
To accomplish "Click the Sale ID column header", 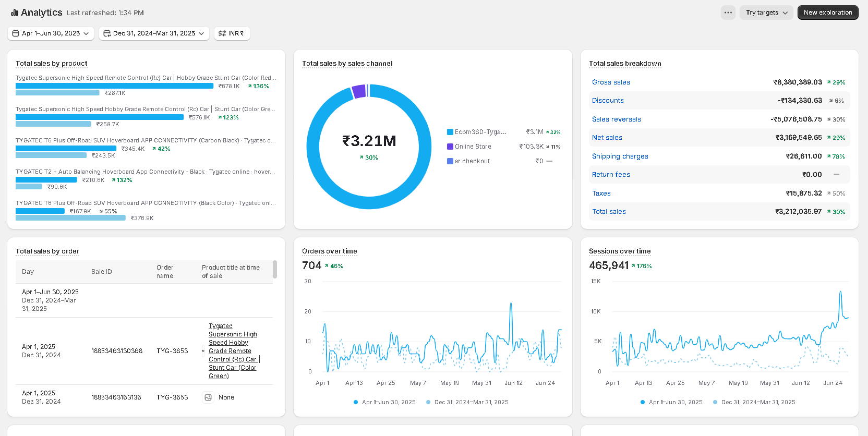I will pyautogui.click(x=102, y=272).
